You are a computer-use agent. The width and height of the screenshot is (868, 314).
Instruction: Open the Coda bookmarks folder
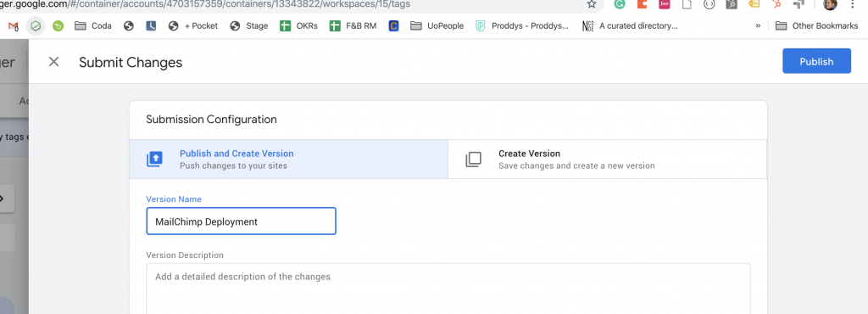click(x=93, y=26)
